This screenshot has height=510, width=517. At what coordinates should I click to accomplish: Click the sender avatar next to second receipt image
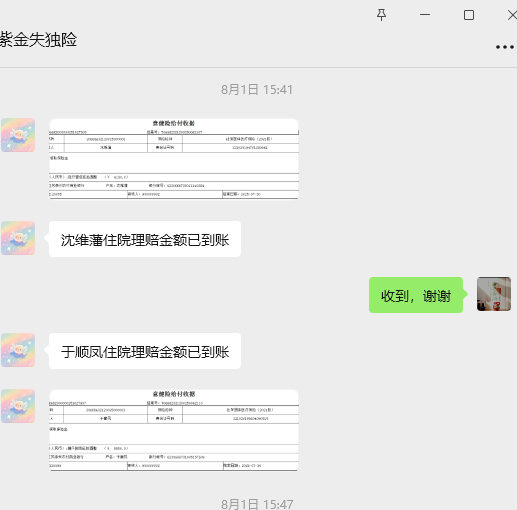click(18, 406)
